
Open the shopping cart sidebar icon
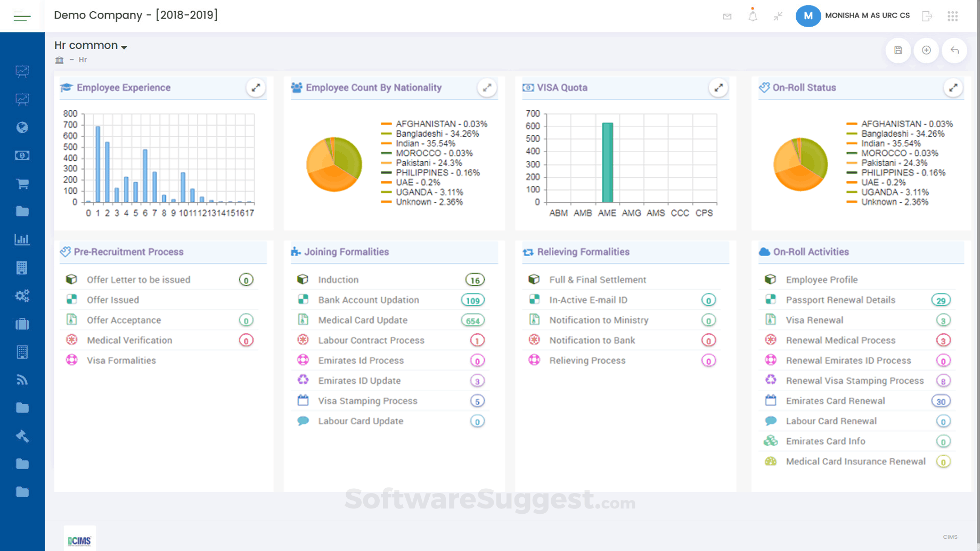22,184
